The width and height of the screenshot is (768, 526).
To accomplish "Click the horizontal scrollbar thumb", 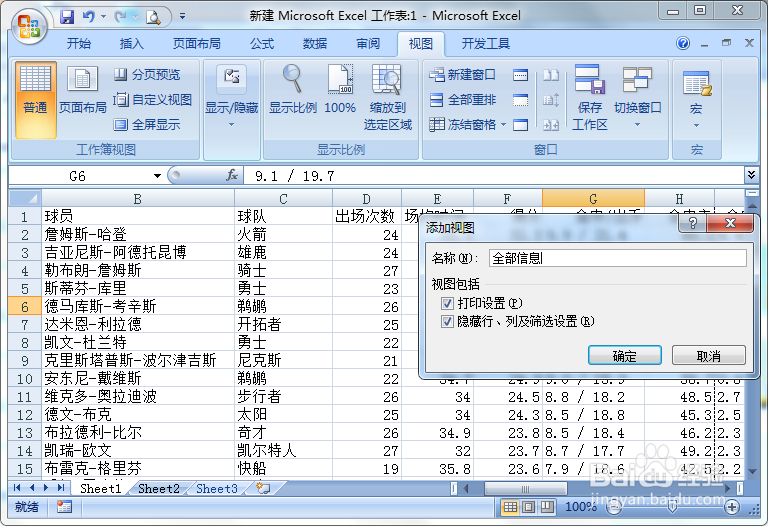I will [x=525, y=488].
